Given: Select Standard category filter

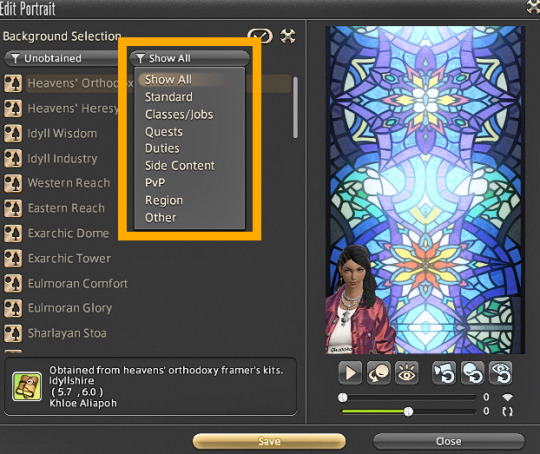Looking at the screenshot, I should 168,97.
